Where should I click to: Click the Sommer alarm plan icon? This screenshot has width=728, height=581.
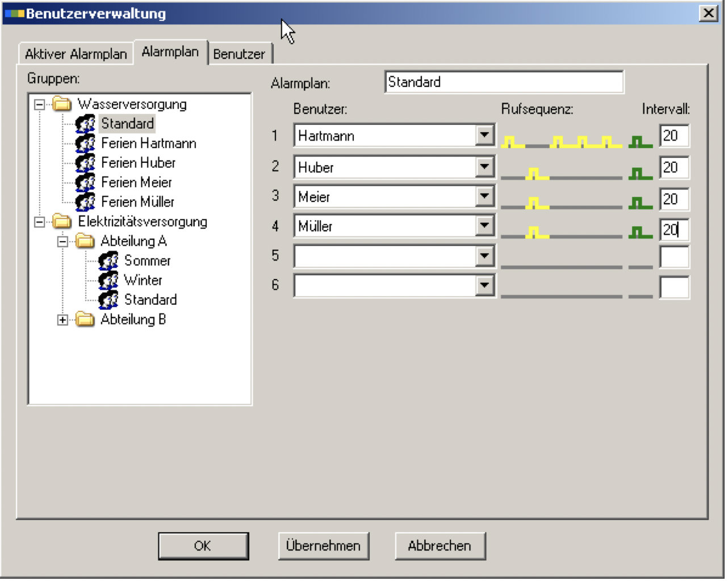108,261
